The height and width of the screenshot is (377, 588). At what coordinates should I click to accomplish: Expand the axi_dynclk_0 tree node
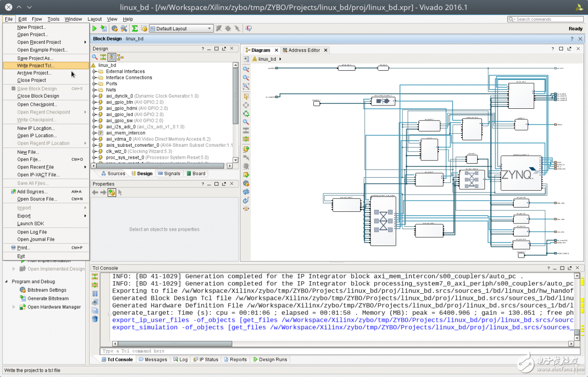click(94, 96)
